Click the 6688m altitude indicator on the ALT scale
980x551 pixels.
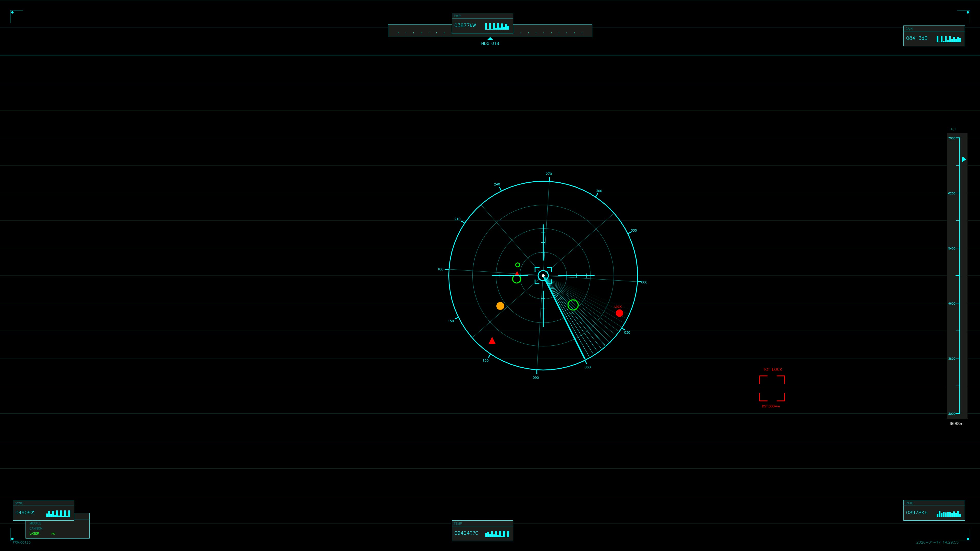pyautogui.click(x=956, y=423)
